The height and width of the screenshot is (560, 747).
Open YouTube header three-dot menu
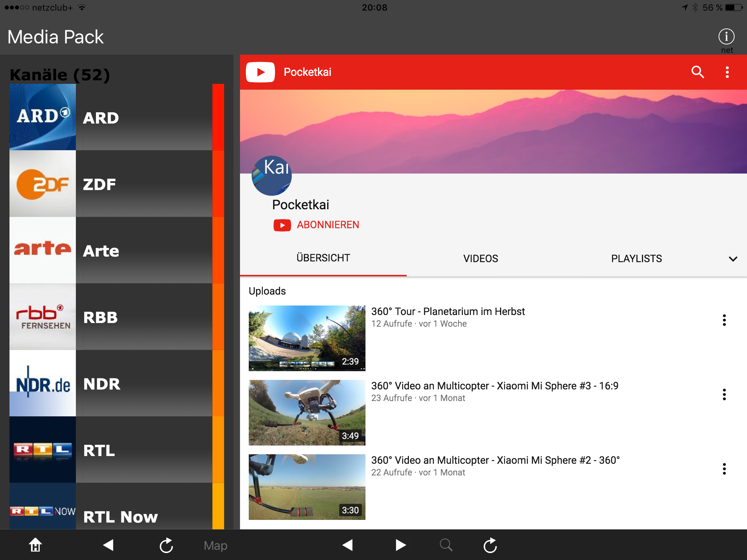(x=727, y=72)
